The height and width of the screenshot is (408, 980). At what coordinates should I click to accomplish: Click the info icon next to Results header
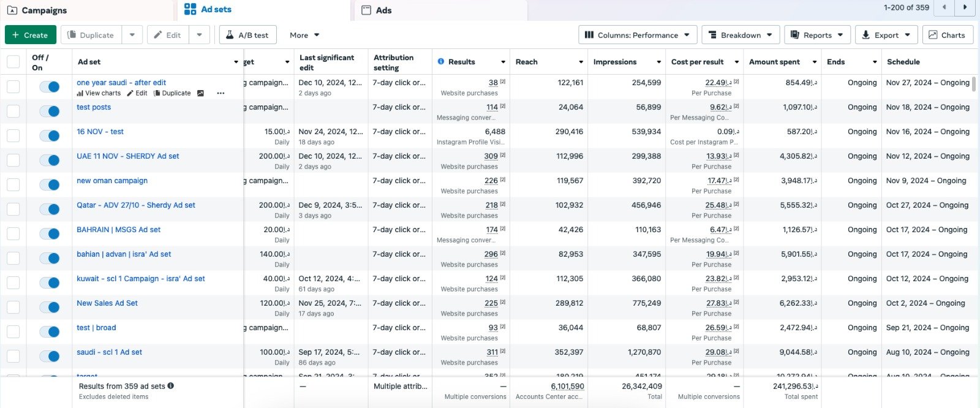click(441, 62)
